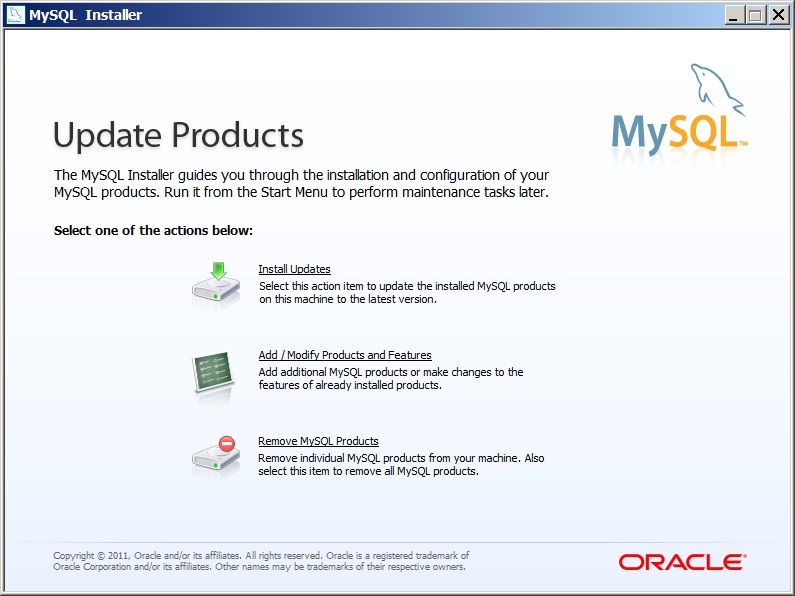Image resolution: width=795 pixels, height=596 pixels.
Task: Open the Install Updates link
Action: coord(295,269)
